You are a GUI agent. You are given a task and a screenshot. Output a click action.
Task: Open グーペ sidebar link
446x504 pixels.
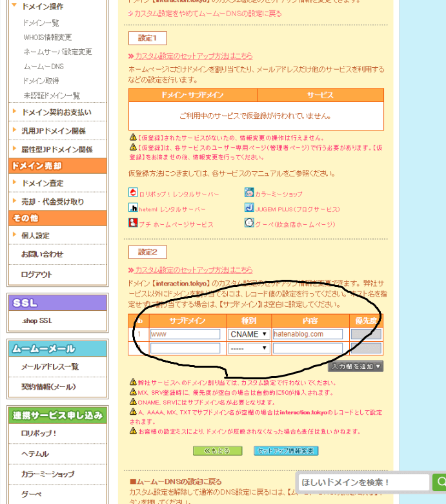31,494
